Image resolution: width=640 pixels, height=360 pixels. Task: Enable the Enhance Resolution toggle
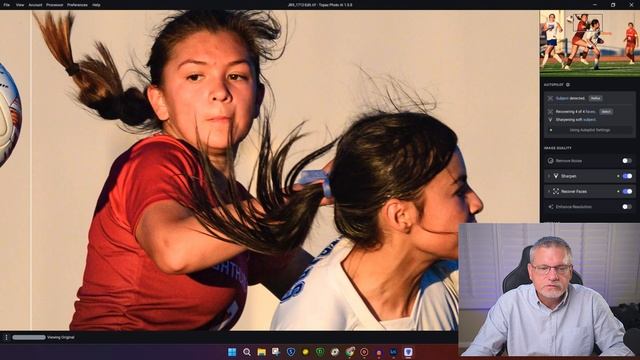pyautogui.click(x=627, y=207)
